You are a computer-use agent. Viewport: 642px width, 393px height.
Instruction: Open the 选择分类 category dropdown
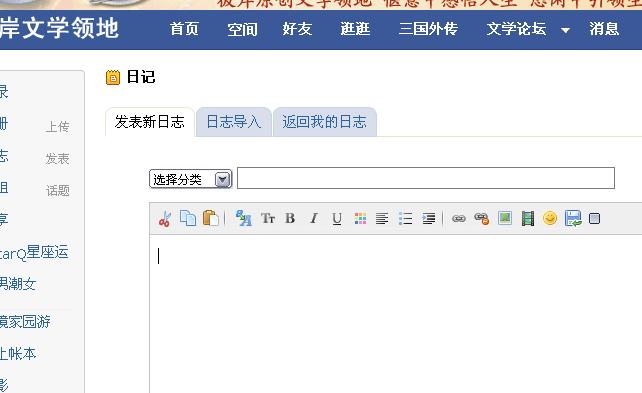191,179
